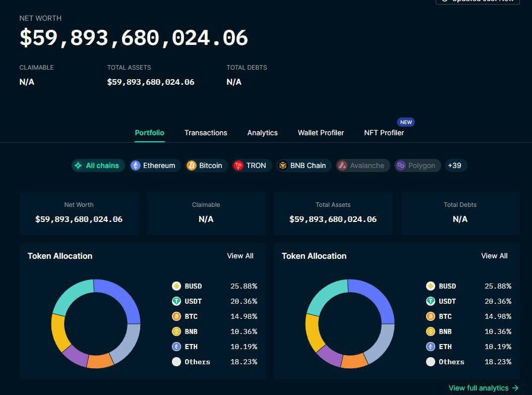
Task: Expand the +39 additional chains list
Action: point(455,165)
